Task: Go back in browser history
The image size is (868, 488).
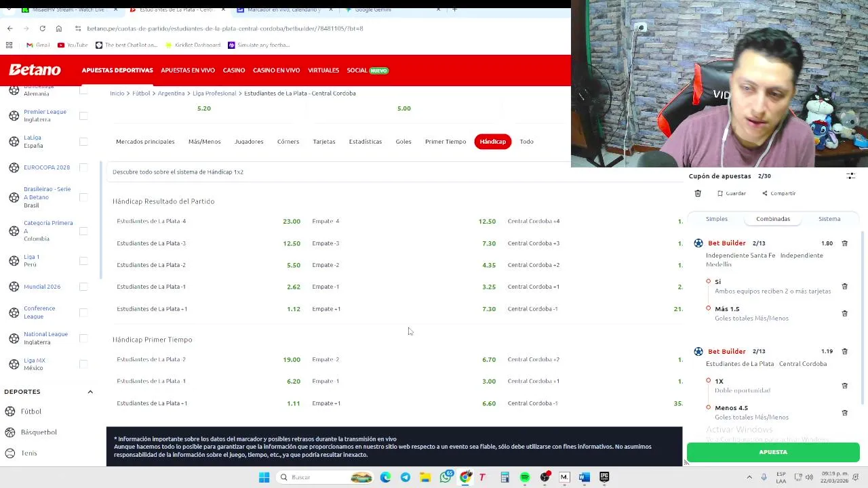Action: tap(9, 28)
